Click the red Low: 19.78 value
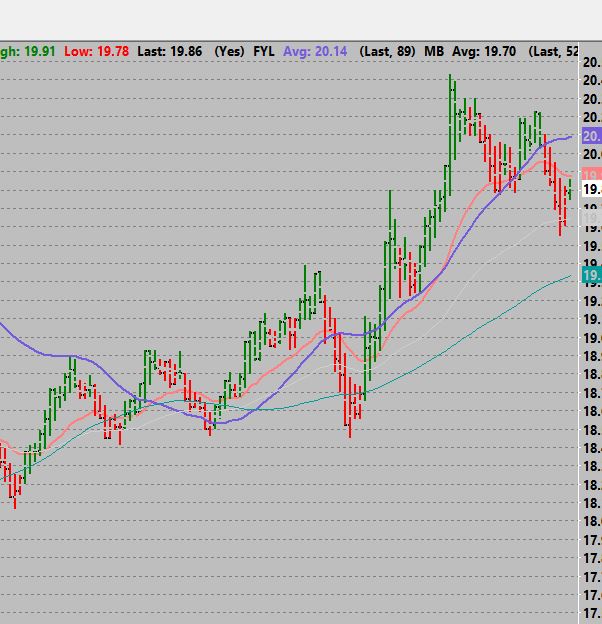This screenshot has height=624, width=602. (96, 51)
